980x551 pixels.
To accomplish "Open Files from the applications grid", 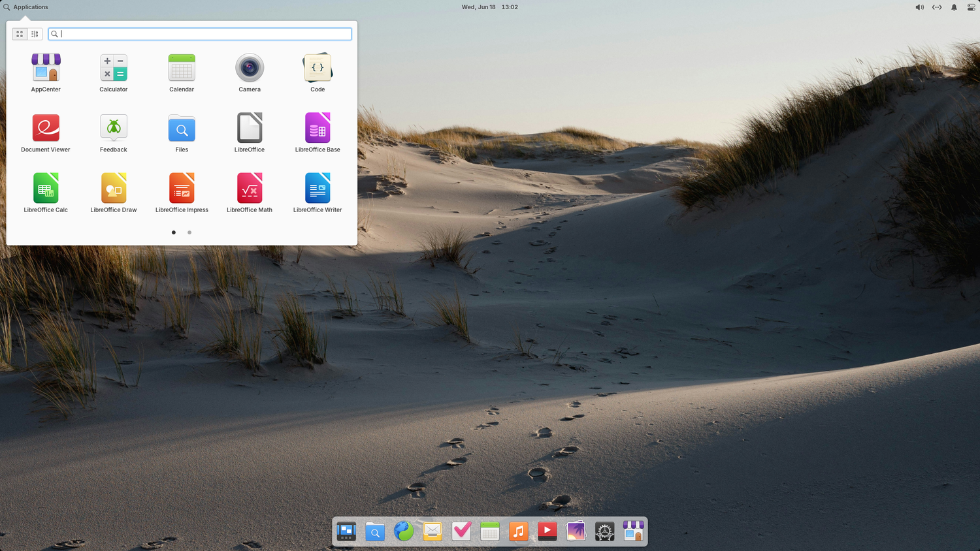I will pyautogui.click(x=182, y=133).
